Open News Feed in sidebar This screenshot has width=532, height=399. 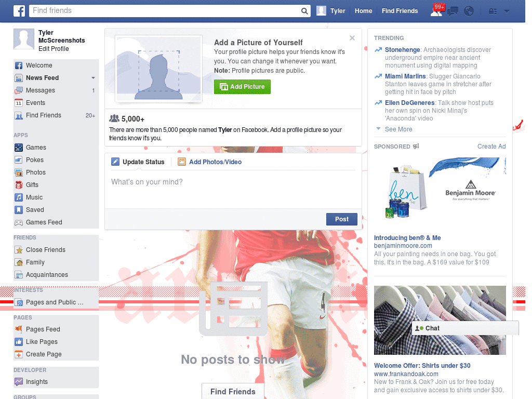43,78
